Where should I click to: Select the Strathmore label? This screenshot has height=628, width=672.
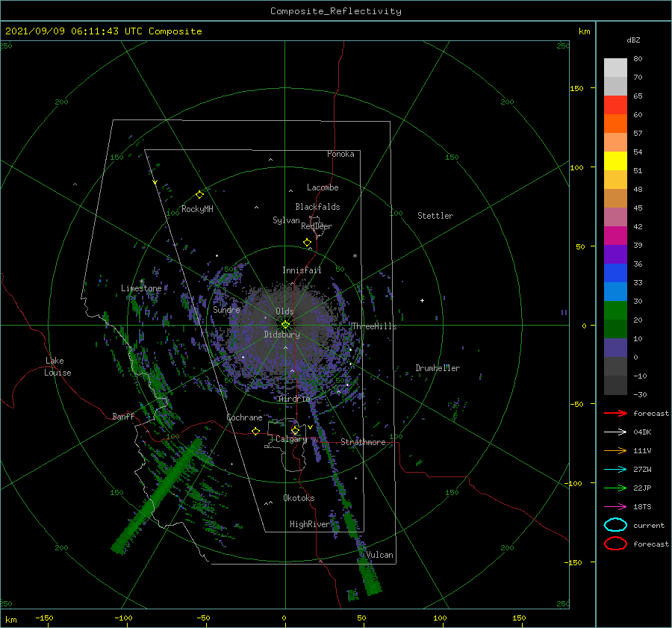tap(363, 442)
